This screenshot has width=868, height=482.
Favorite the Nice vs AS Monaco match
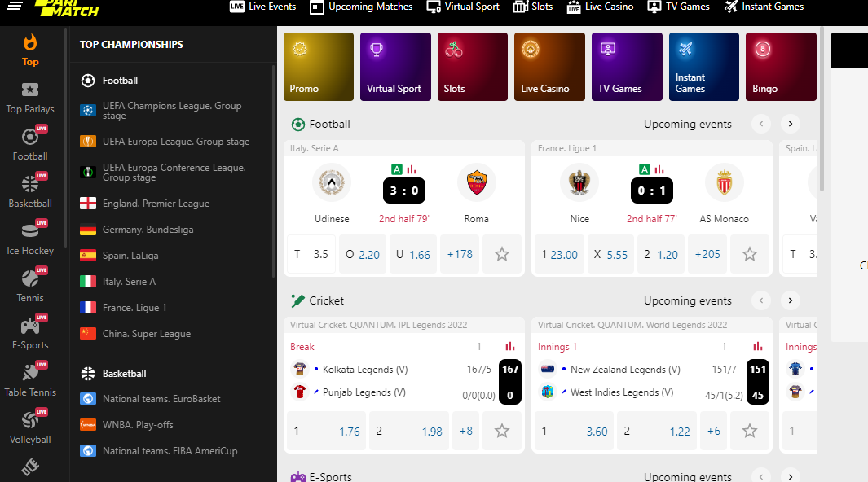point(750,254)
